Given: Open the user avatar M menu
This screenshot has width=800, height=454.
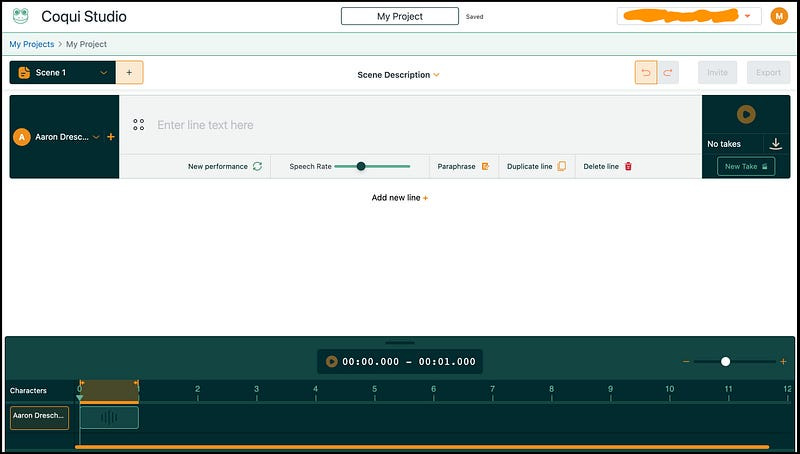Looking at the screenshot, I should click(779, 16).
